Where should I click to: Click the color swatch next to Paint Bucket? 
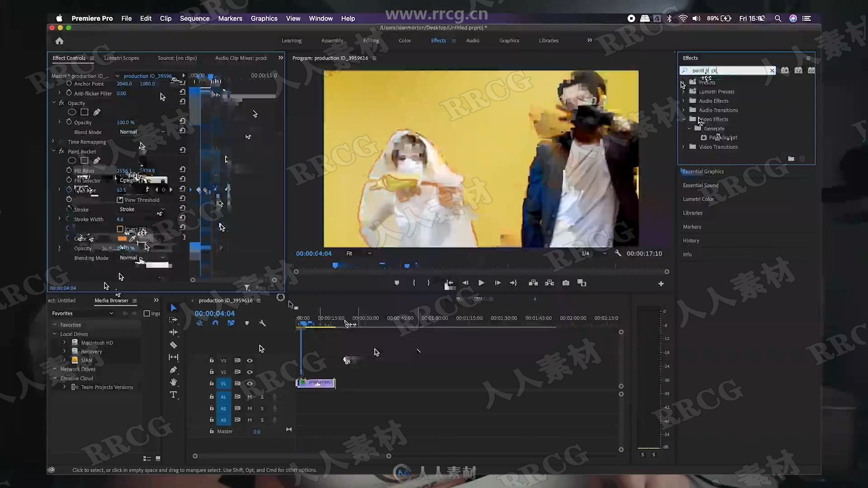[122, 238]
